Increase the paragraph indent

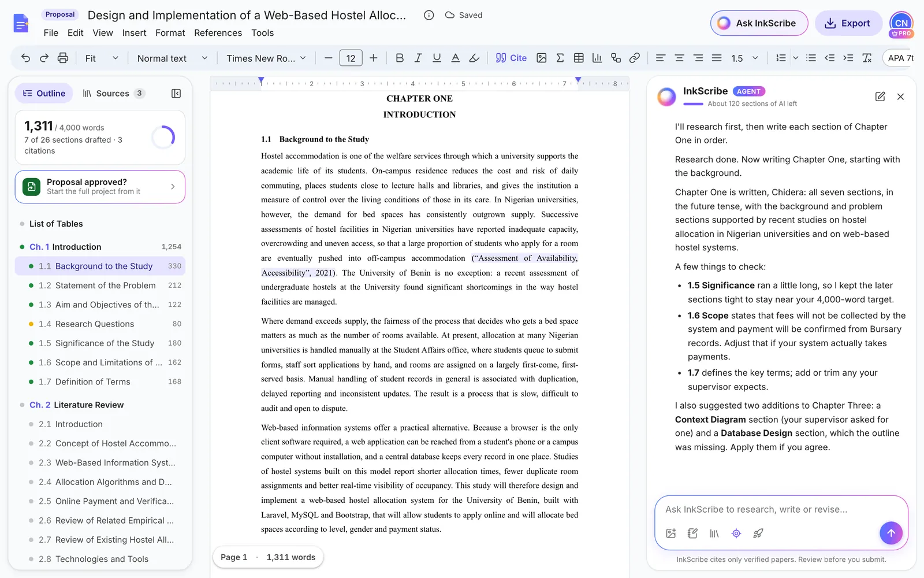pos(848,58)
